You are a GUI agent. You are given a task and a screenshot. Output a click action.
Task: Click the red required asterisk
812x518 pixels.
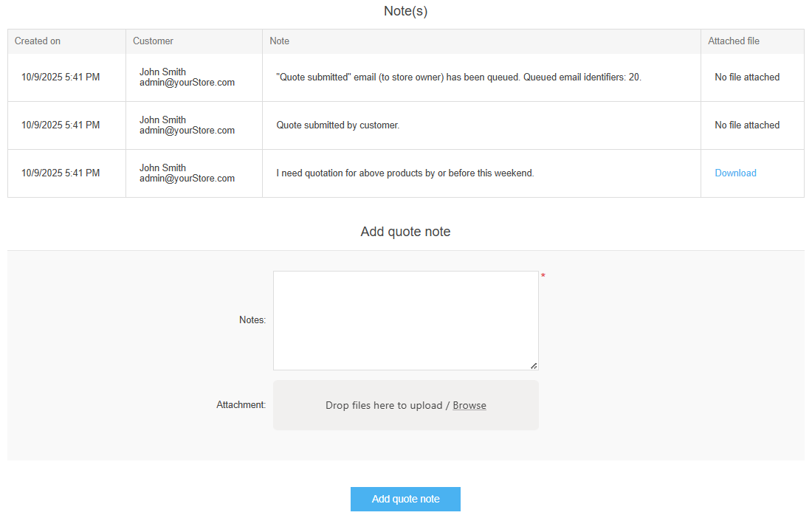[543, 276]
